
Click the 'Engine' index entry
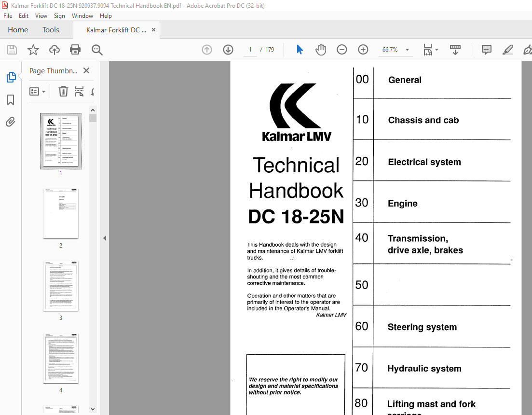[403, 204]
